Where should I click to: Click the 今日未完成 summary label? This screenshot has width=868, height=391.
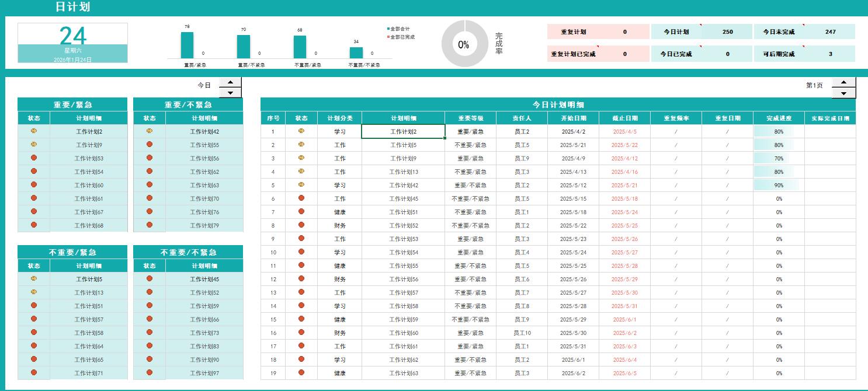(779, 32)
